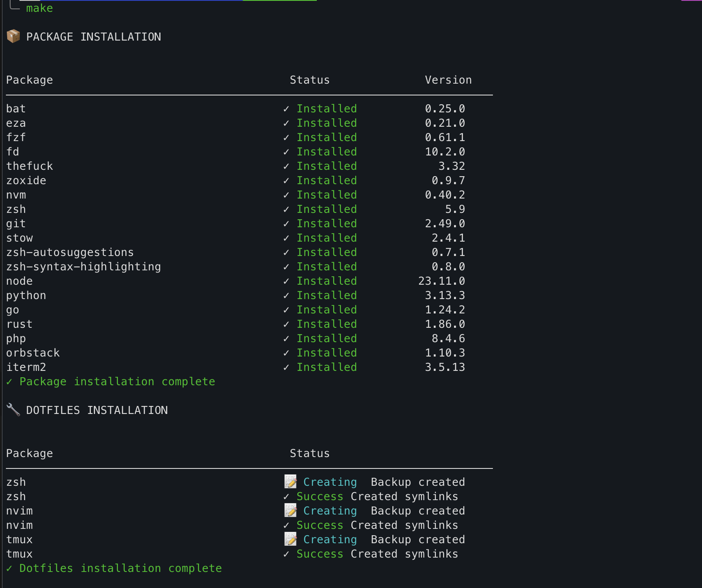Select the 'bat' package name
Screen dimensions: 702x588
(x=16, y=109)
